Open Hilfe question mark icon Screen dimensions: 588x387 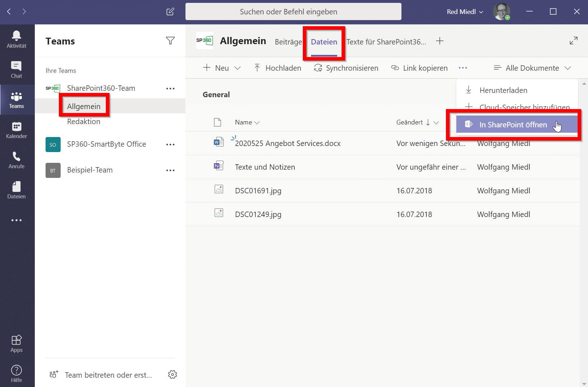17,374
